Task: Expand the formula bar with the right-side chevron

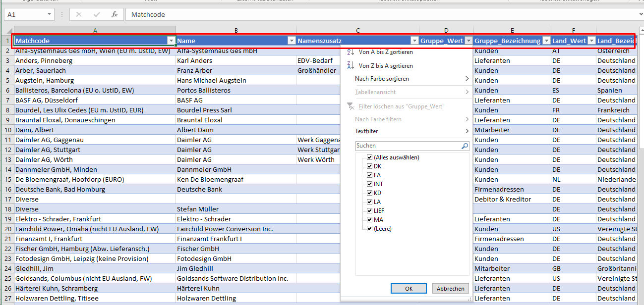Action: 641,15
